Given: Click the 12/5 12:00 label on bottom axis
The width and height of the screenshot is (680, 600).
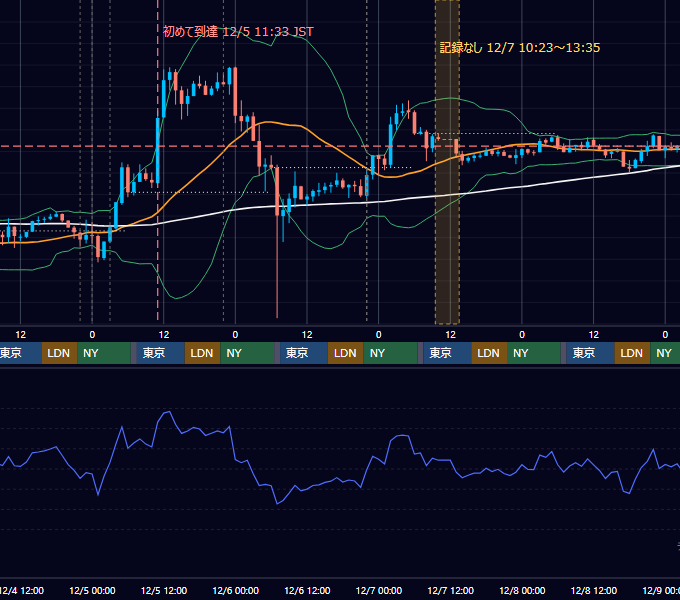Looking at the screenshot, I should point(164,590).
